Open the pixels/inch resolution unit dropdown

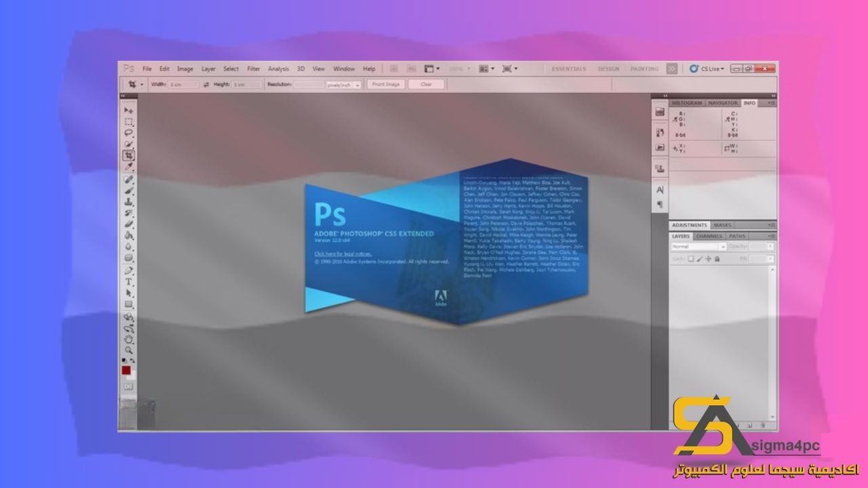pyautogui.click(x=343, y=85)
